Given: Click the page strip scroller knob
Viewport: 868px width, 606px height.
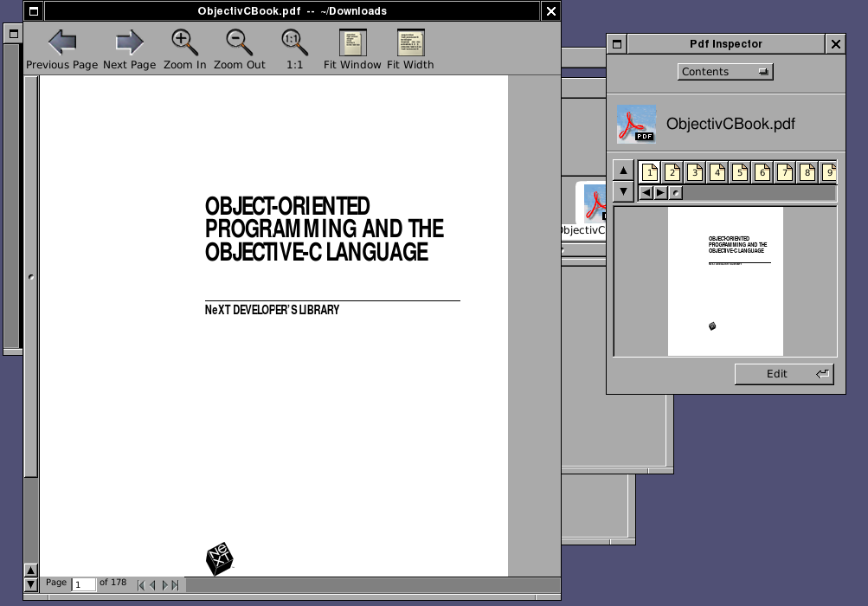Looking at the screenshot, I should coord(676,193).
